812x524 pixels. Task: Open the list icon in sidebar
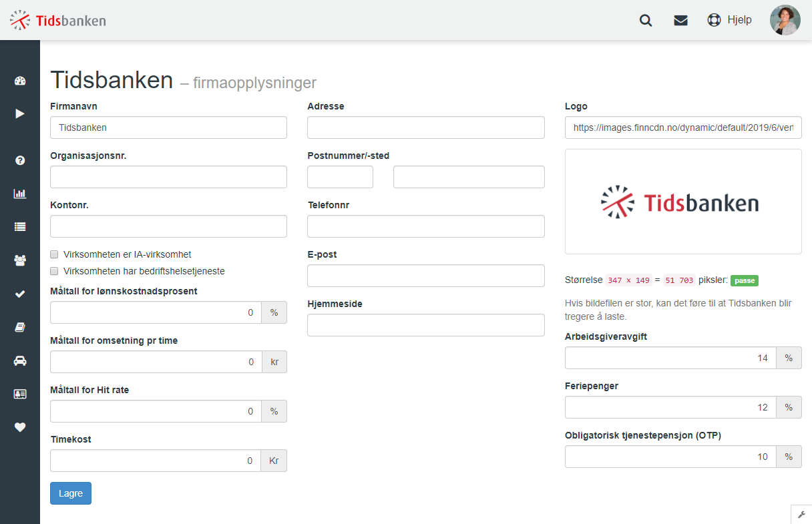pos(20,227)
